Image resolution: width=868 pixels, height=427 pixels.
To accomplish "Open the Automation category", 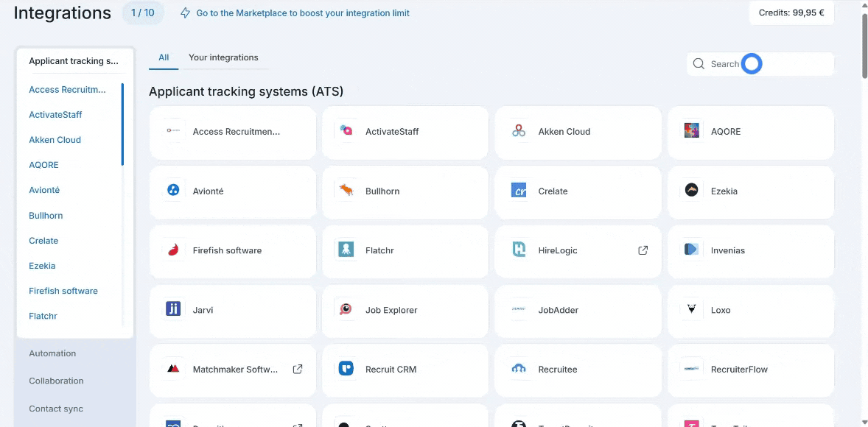I will (x=52, y=353).
